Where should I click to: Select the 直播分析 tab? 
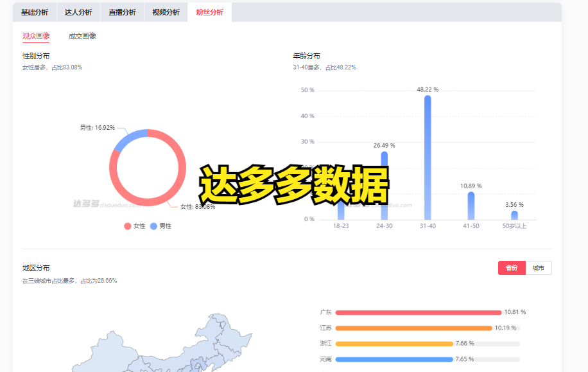tap(122, 12)
